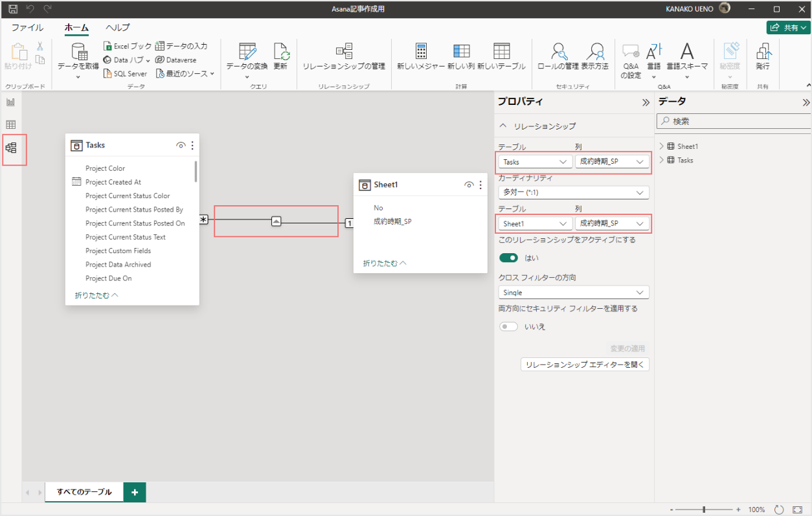Click the Excel ブック source icon
The image size is (812, 516).
[x=107, y=46]
